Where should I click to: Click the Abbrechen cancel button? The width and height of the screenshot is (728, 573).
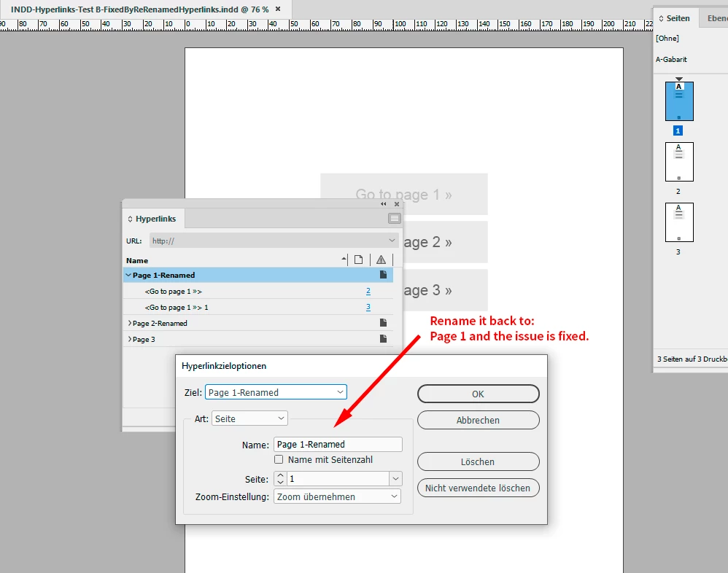(x=479, y=420)
